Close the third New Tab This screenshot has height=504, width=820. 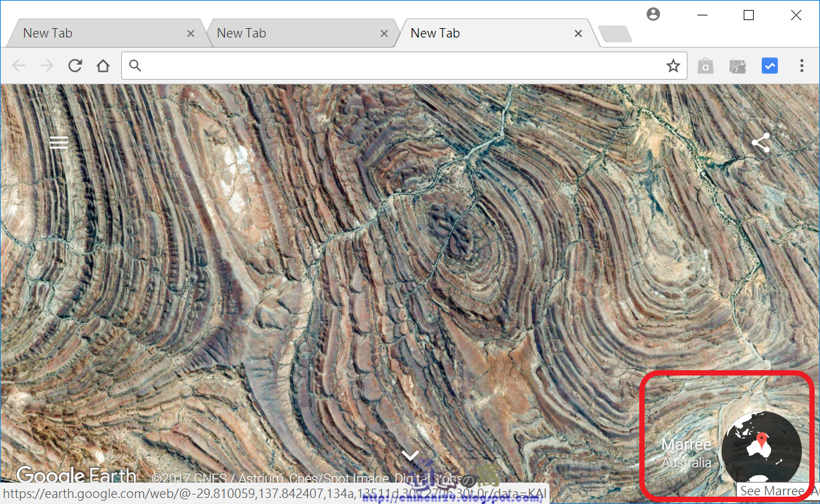point(578,33)
